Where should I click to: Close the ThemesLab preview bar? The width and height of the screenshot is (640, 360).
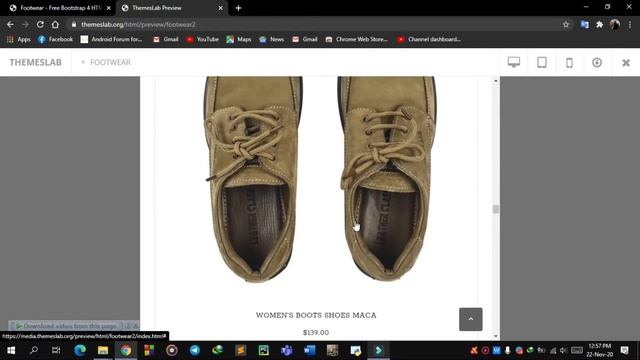[x=626, y=63]
